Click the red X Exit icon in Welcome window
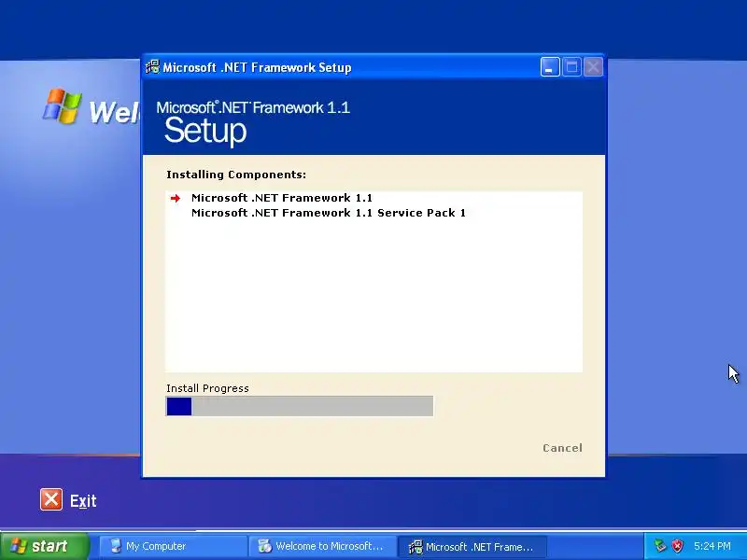 coord(51,499)
